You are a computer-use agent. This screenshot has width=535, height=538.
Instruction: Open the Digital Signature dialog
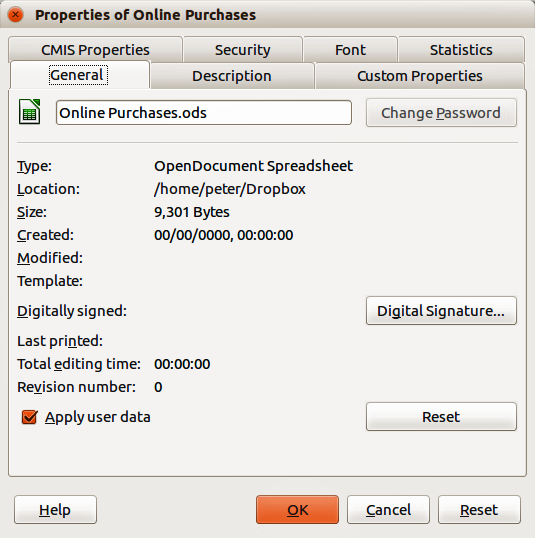pos(441,311)
